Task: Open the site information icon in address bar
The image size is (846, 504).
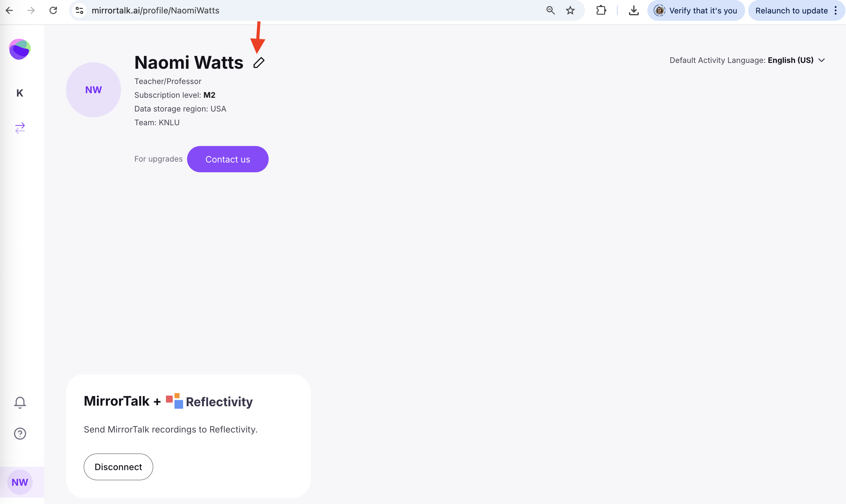Action: tap(79, 10)
